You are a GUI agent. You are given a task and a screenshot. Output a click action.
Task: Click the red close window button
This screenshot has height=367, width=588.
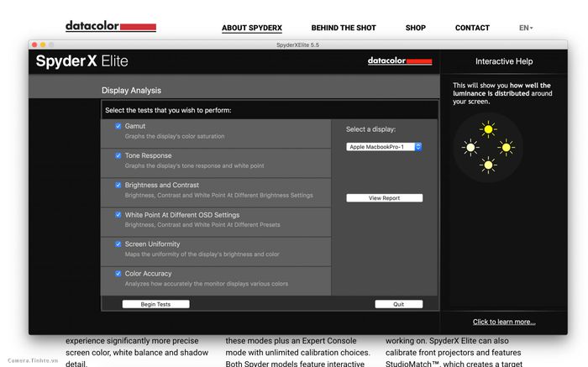34,45
